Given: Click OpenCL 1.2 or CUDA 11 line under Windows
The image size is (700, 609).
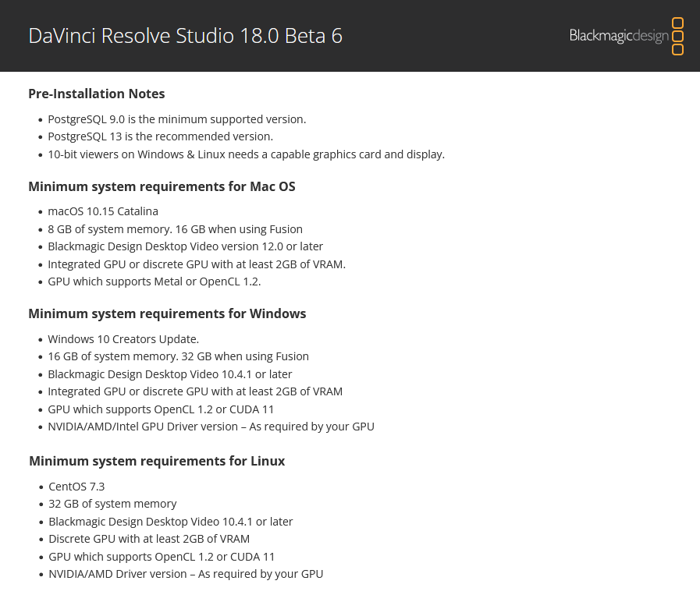Looking at the screenshot, I should click(161, 409).
